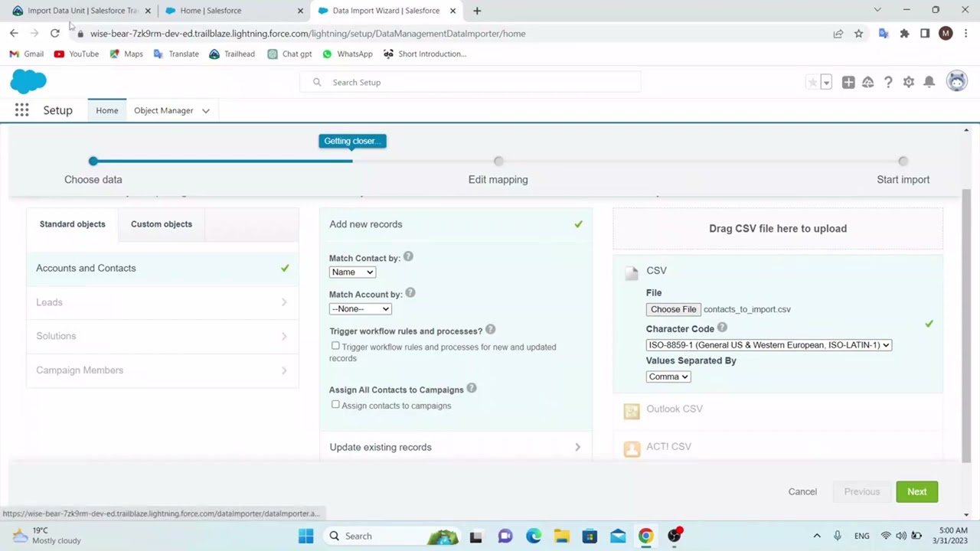The width and height of the screenshot is (980, 551).
Task: Click the Next button
Action: pyautogui.click(x=917, y=491)
